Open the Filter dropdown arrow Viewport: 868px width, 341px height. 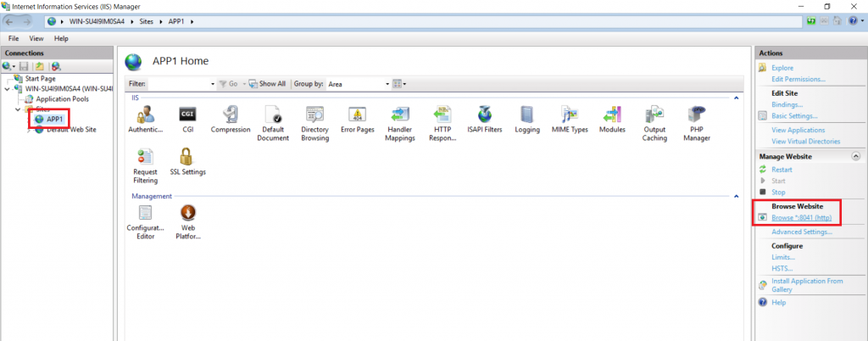(213, 84)
